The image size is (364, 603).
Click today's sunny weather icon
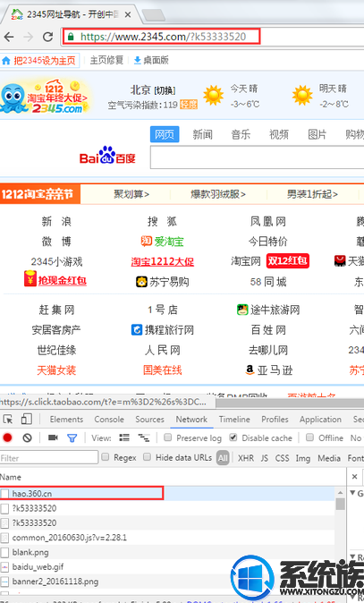tap(214, 96)
